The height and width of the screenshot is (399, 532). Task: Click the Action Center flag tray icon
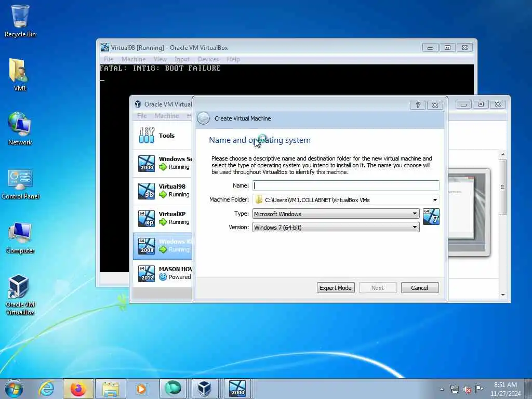coord(479,389)
